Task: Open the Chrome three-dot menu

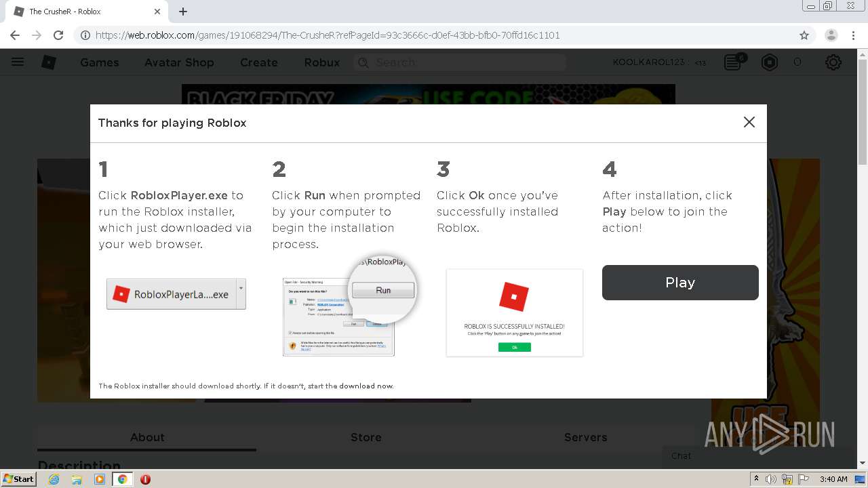Action: coord(854,35)
